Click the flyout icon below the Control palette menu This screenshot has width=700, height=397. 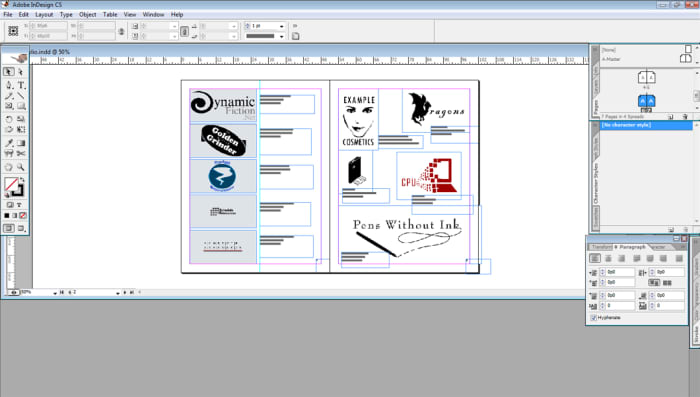(295, 37)
